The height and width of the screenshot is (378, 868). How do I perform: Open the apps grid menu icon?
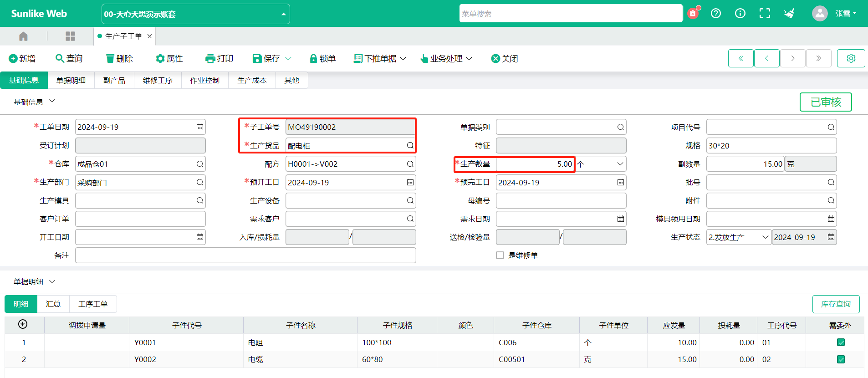(70, 36)
